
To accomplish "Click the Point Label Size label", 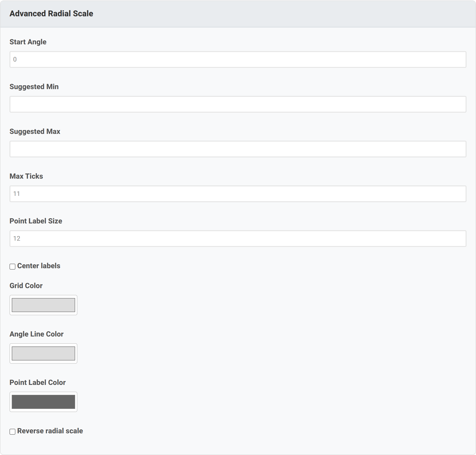I will point(36,221).
